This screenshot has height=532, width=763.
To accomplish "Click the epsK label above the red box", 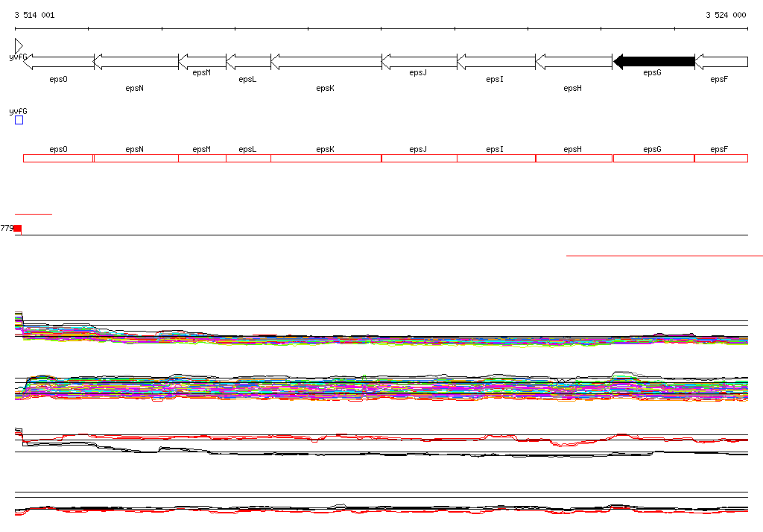I will click(x=325, y=150).
